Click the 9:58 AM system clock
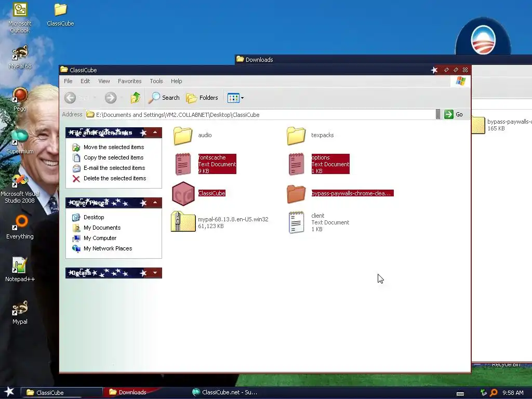Image resolution: width=532 pixels, height=399 pixels. pyautogui.click(x=513, y=393)
